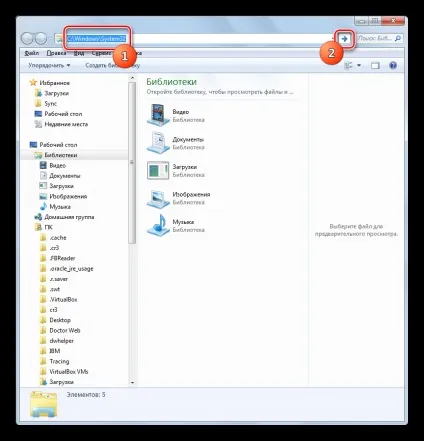
Task: Open the Вид menu
Action: point(79,53)
